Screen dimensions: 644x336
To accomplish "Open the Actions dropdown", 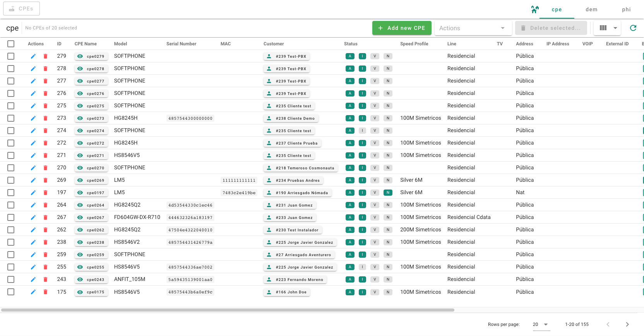I will click(x=473, y=28).
